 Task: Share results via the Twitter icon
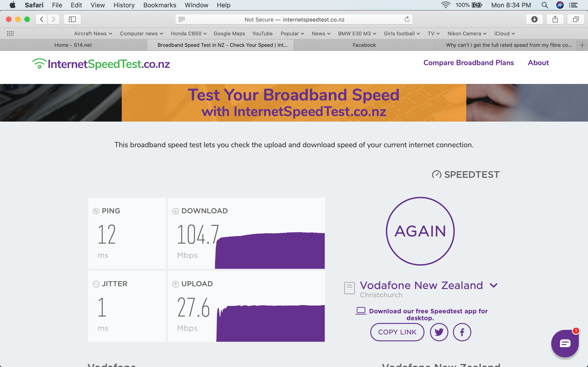(x=439, y=332)
